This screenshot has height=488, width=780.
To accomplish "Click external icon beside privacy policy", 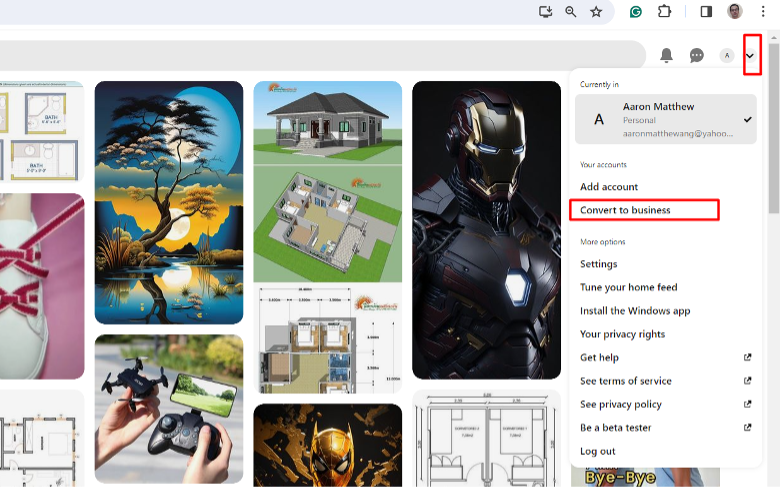I will pos(747,404).
